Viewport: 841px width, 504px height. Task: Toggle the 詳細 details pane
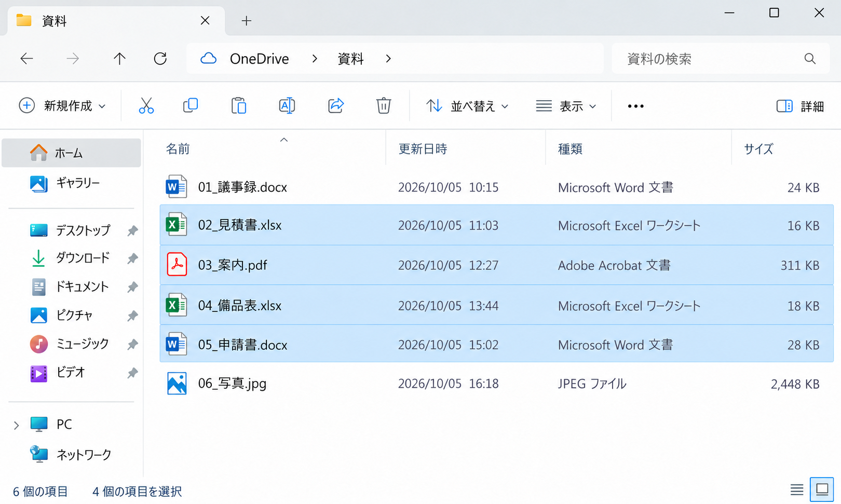800,106
